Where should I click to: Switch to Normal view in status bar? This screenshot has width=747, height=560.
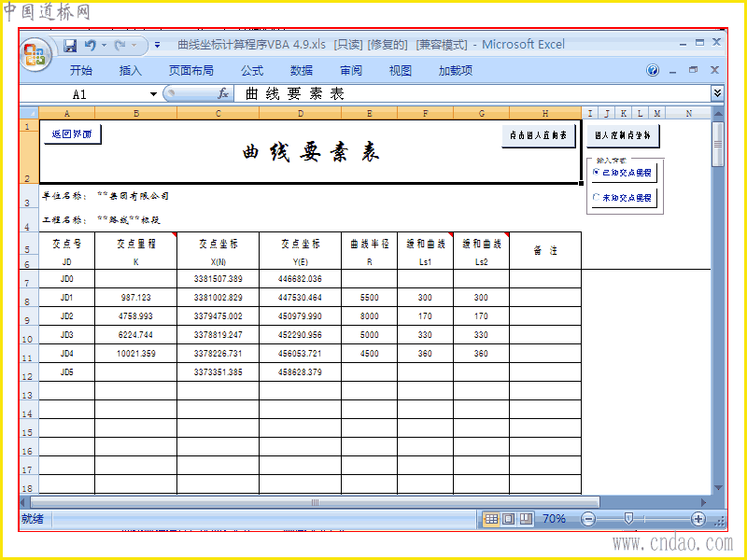coord(491,519)
